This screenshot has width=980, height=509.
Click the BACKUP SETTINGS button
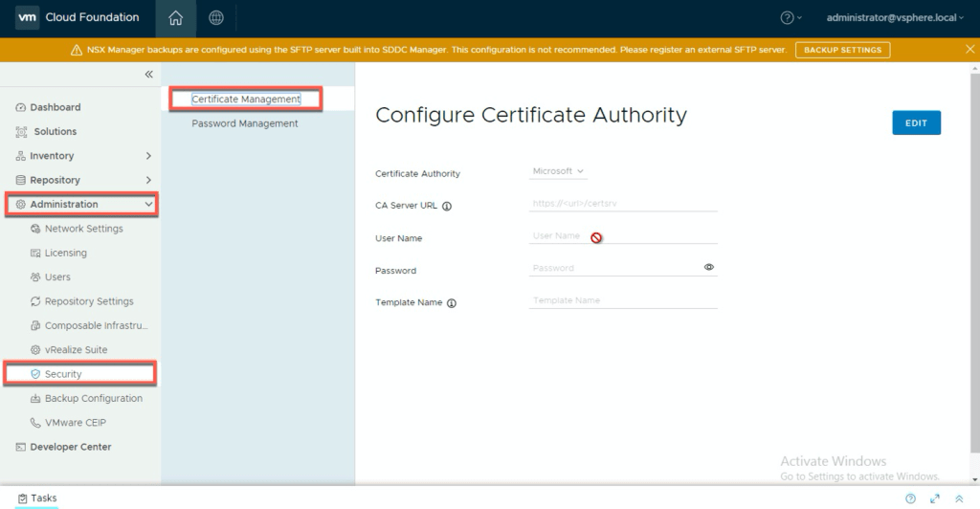842,50
